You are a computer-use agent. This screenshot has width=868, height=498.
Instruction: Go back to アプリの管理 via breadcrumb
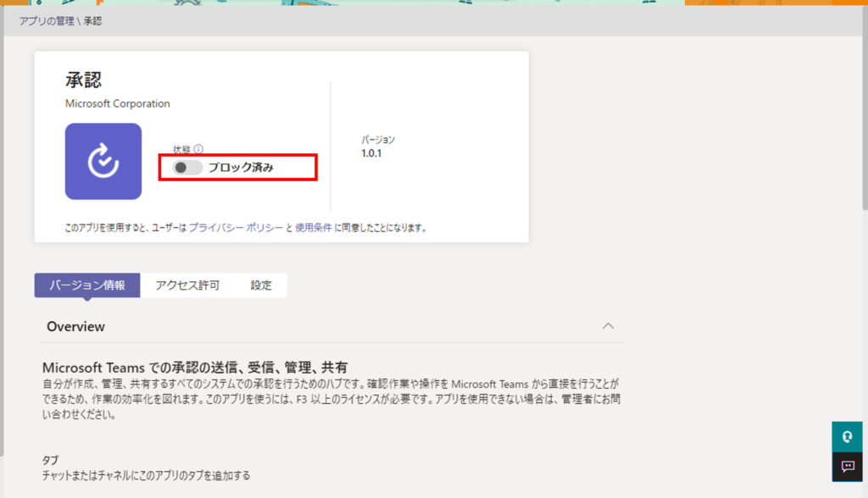(x=46, y=20)
